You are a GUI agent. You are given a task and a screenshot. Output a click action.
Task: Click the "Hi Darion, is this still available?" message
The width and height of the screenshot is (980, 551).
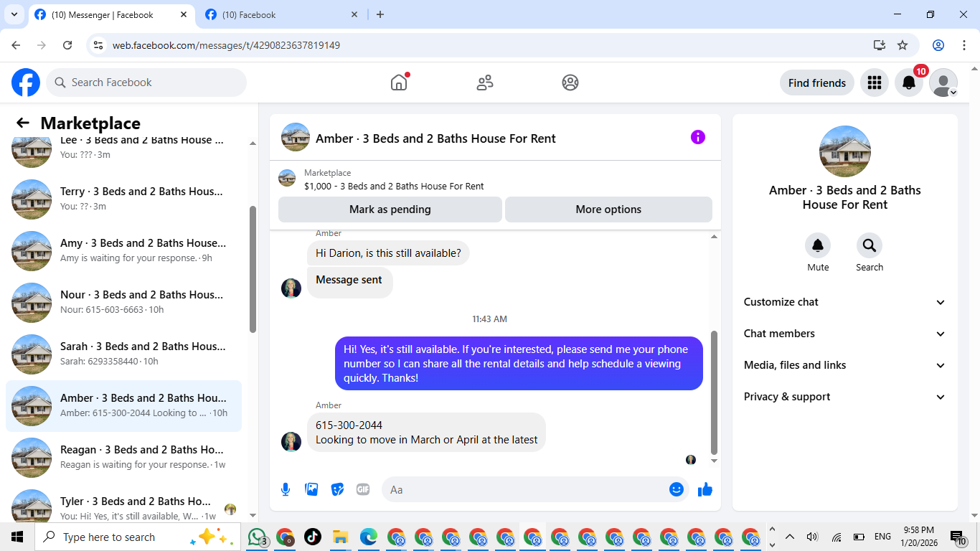(x=388, y=253)
